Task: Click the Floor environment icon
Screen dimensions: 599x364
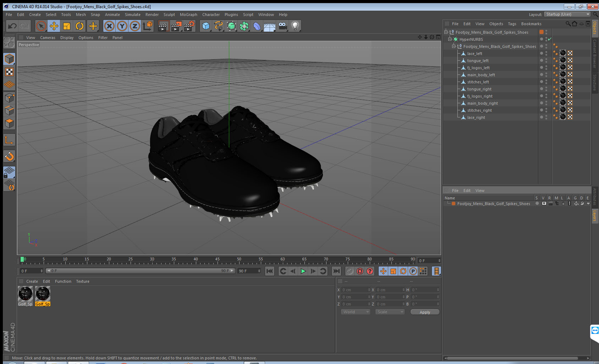Action: (x=270, y=26)
